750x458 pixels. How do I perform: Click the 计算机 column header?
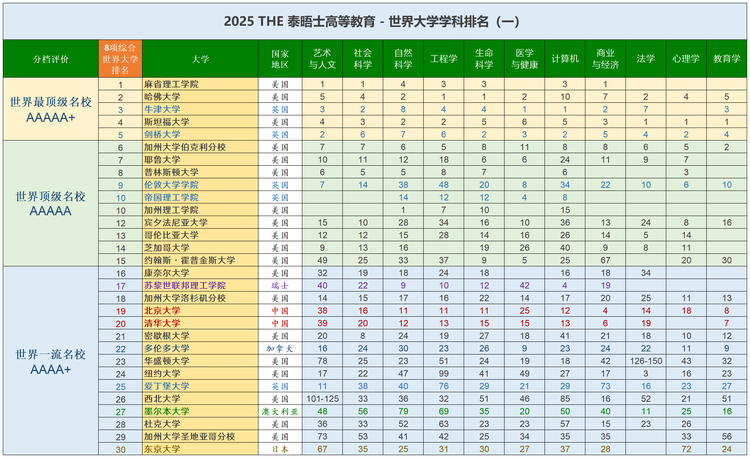pyautogui.click(x=565, y=59)
